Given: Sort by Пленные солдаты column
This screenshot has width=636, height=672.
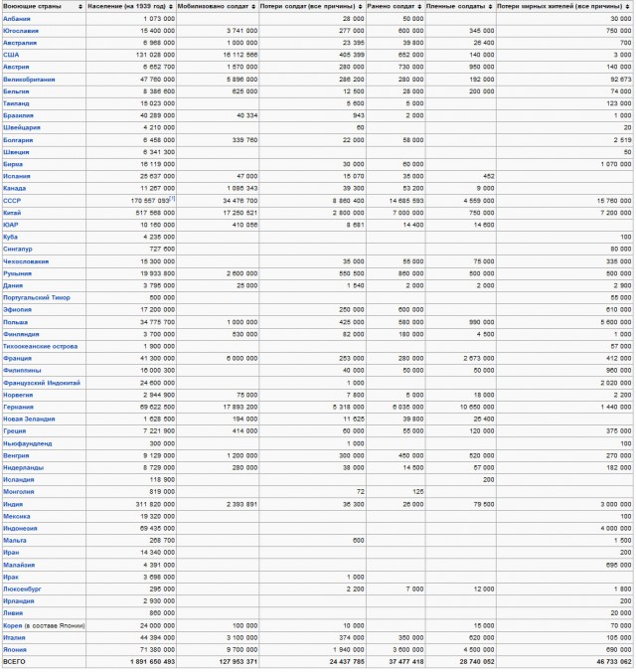Looking at the screenshot, I should click(x=489, y=7).
